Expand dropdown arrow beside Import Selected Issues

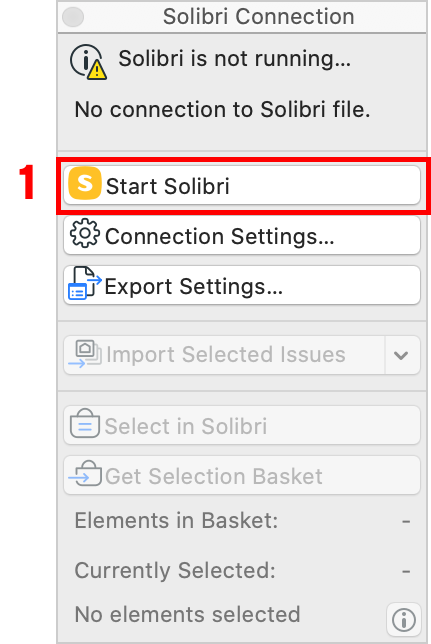[401, 355]
